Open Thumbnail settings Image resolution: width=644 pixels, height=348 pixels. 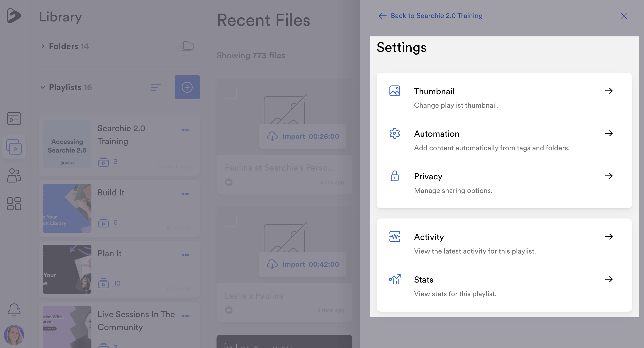coord(504,98)
